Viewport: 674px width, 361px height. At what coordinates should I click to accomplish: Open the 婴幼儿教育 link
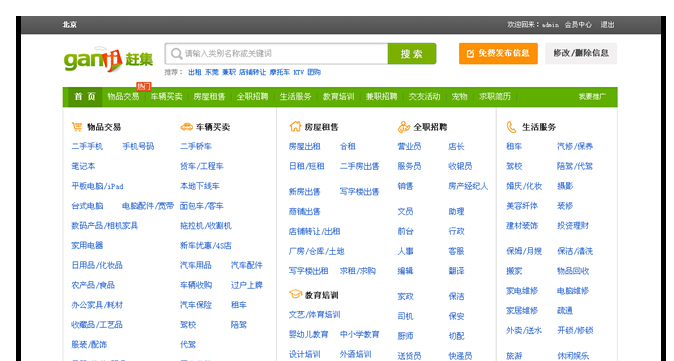click(309, 334)
